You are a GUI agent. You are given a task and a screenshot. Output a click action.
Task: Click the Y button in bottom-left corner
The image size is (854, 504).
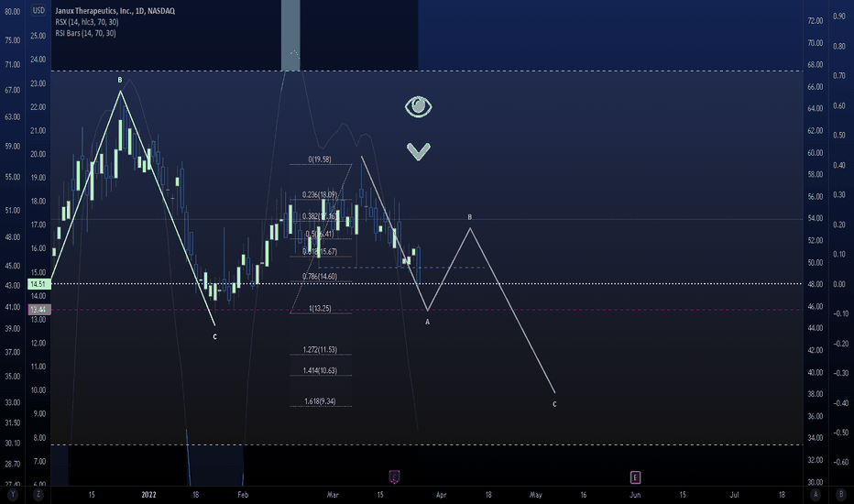[13, 495]
